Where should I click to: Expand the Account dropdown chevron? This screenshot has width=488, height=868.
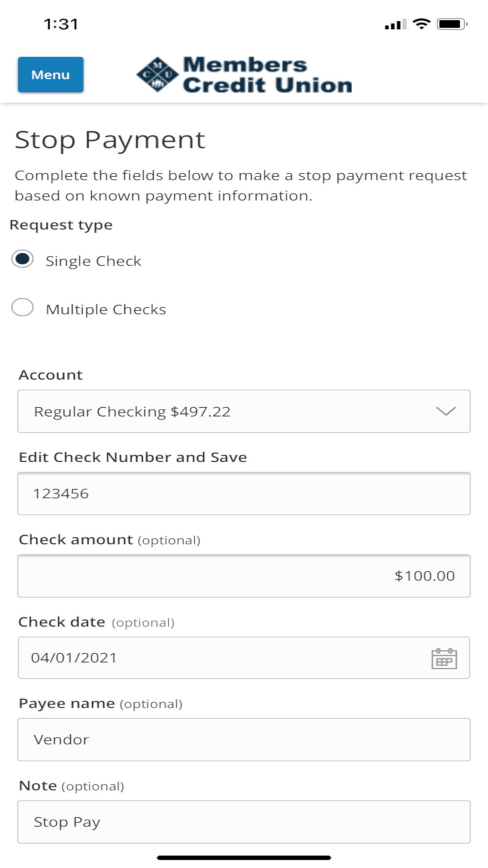point(446,411)
